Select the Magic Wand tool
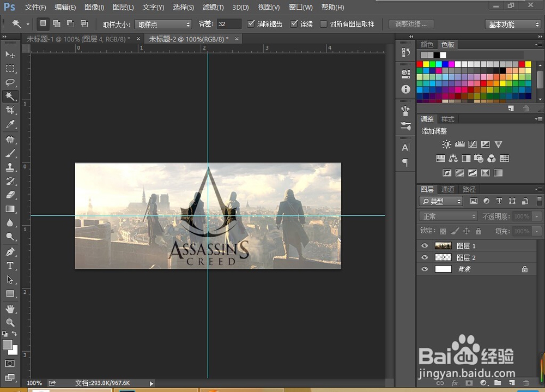The width and height of the screenshot is (545, 392). pos(10,97)
